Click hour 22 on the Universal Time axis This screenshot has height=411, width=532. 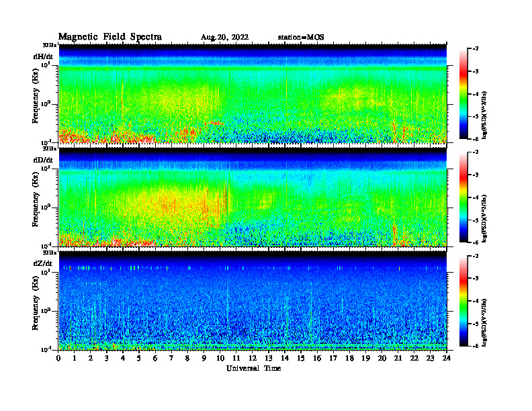point(414,359)
